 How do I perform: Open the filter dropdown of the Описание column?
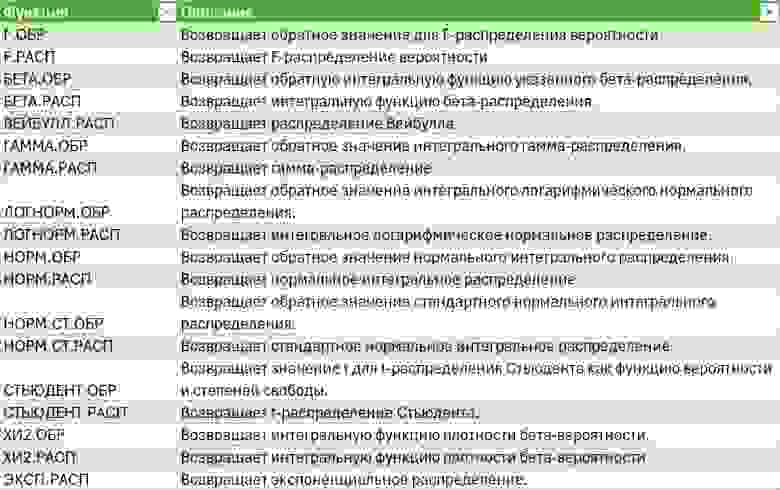point(768,11)
